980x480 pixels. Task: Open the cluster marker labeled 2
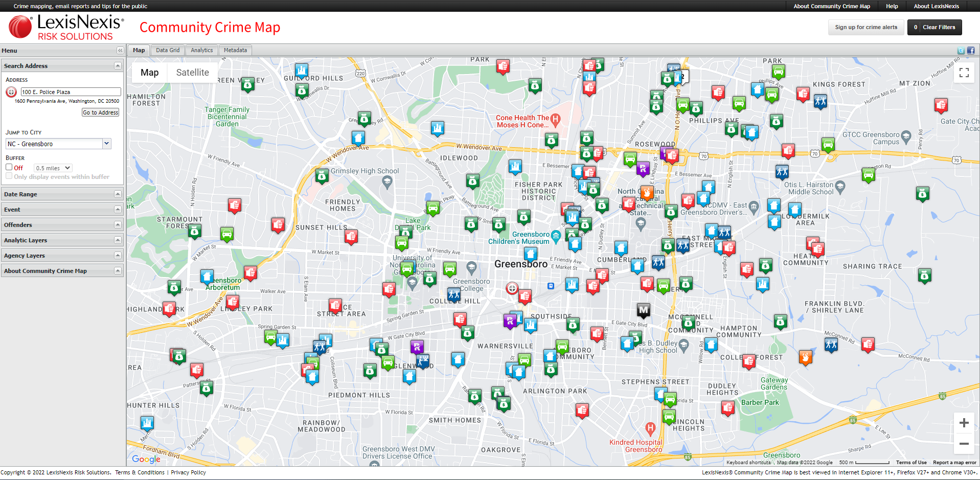[x=682, y=77]
